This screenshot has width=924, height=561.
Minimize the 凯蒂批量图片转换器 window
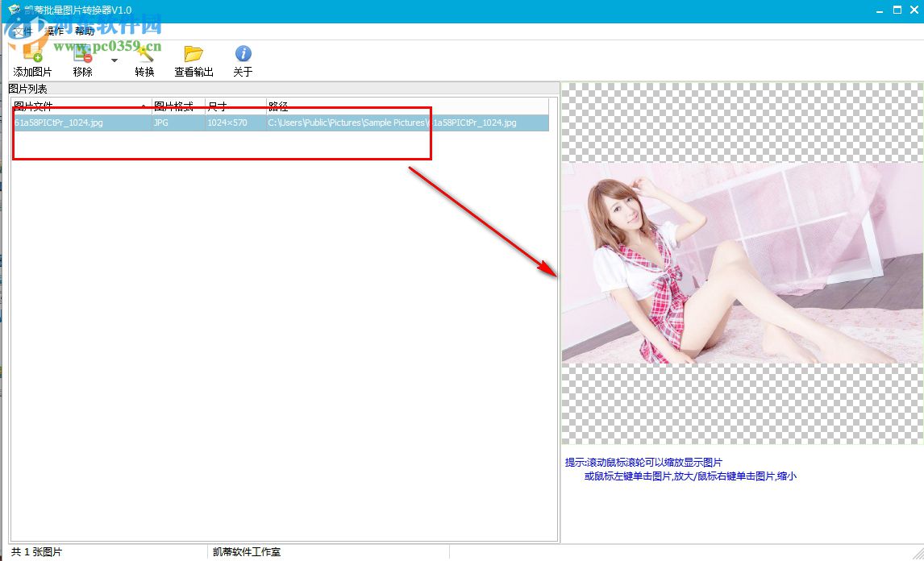click(880, 10)
